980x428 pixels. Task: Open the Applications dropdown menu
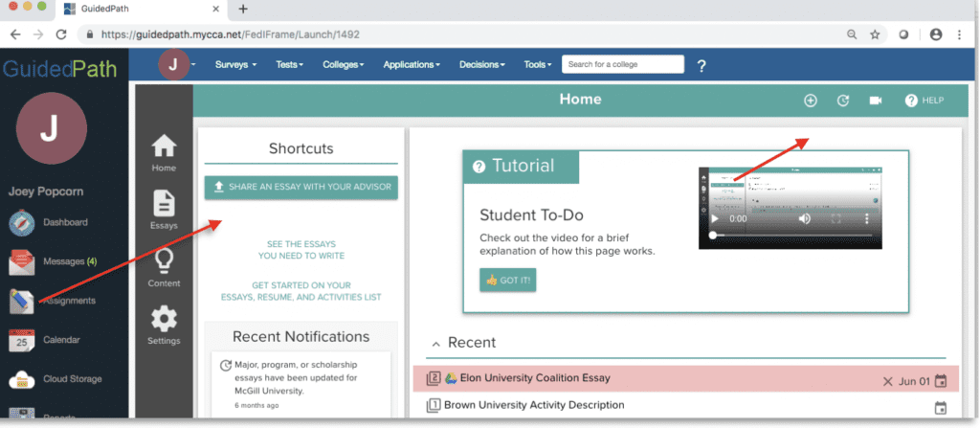411,65
